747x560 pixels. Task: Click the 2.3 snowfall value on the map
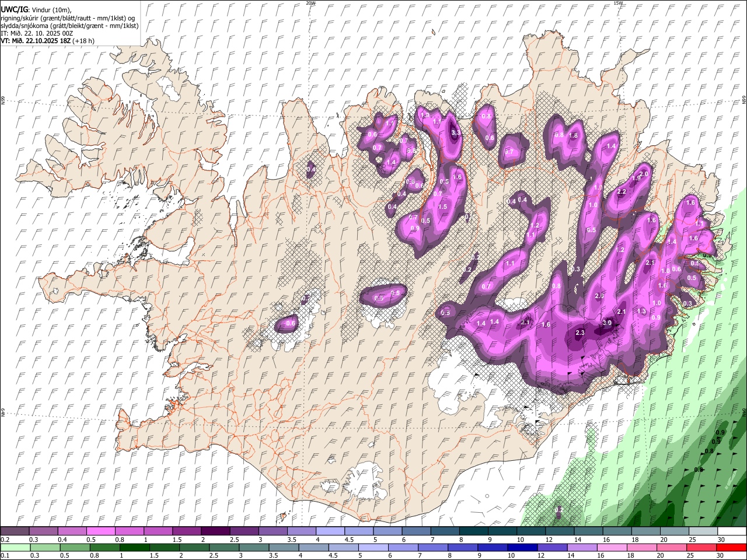580,332
